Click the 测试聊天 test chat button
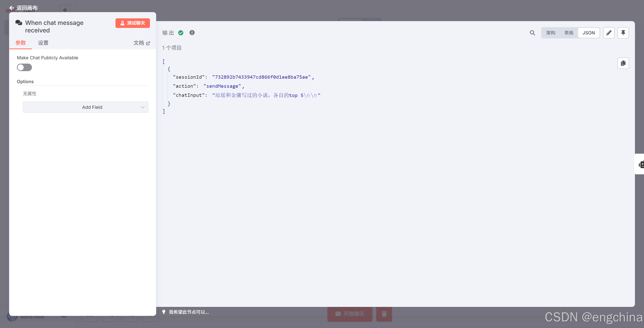Screen dimensions: 644x328 click(133, 23)
